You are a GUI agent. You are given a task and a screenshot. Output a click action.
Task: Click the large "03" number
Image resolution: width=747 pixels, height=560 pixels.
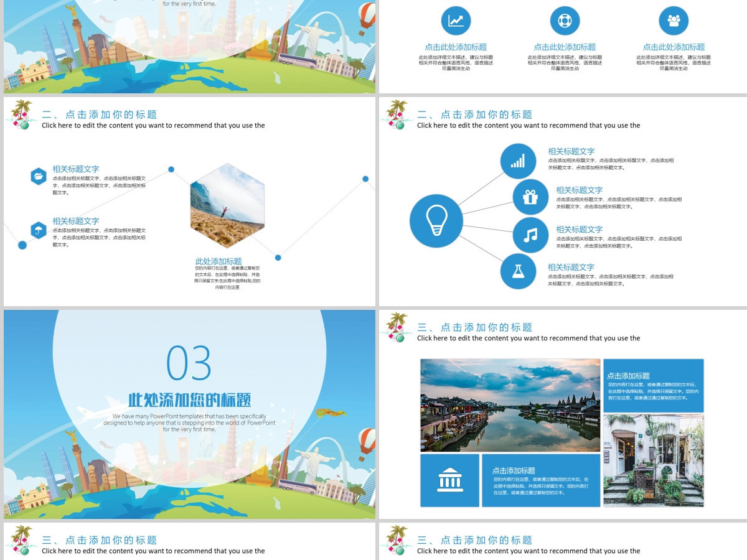189,363
